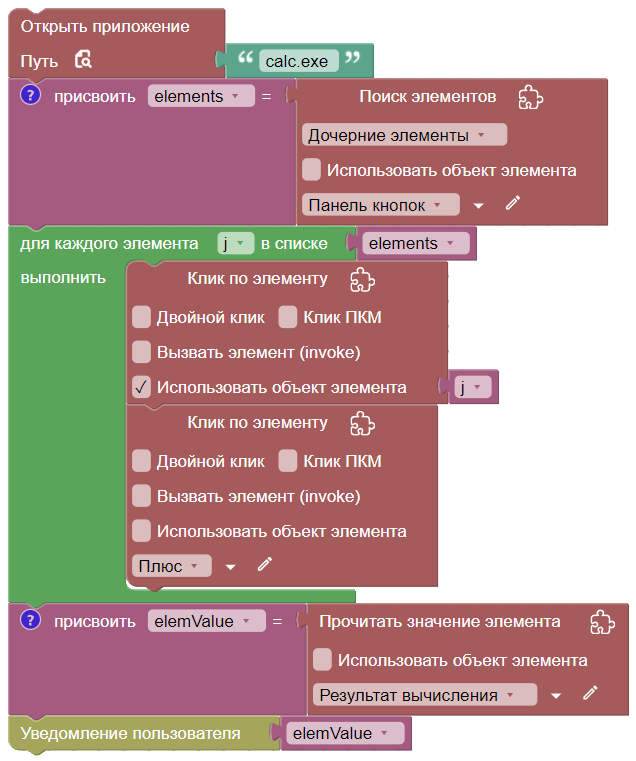Viewport: 636px width, 761px height.
Task: Click в списке label in loop block
Action: (x=294, y=243)
